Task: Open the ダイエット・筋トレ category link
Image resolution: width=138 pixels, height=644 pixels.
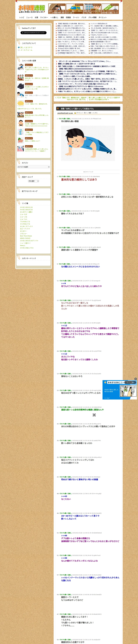Action: 82,113
